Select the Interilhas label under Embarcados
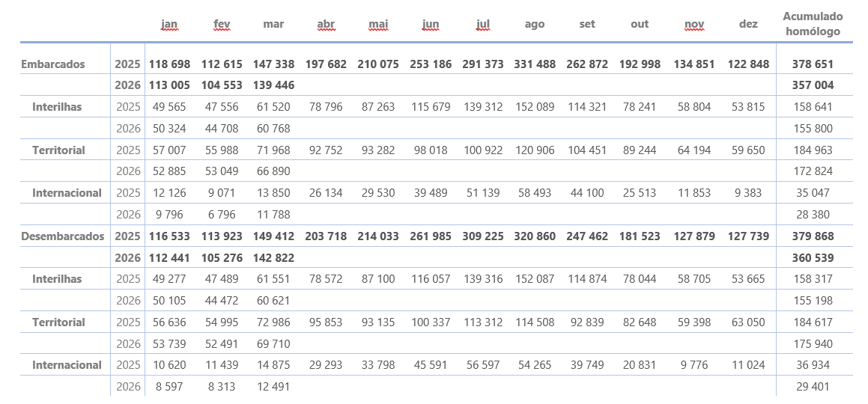868x404 pixels. pos(57,107)
